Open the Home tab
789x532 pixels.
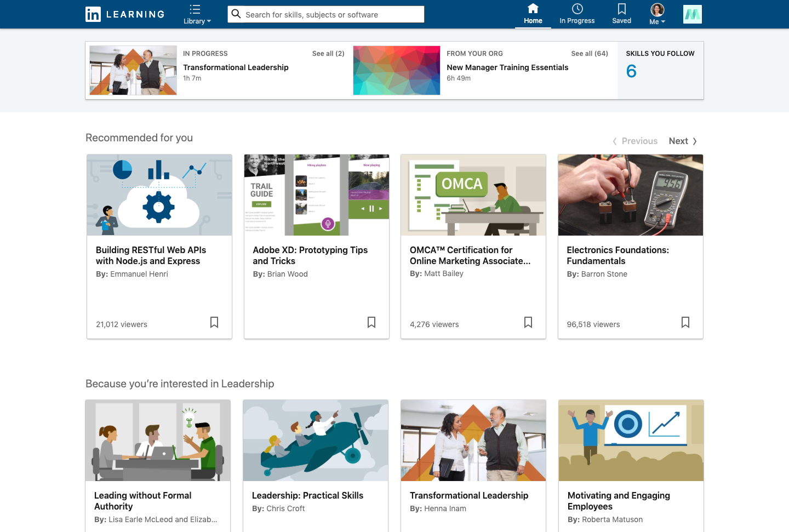tap(533, 14)
